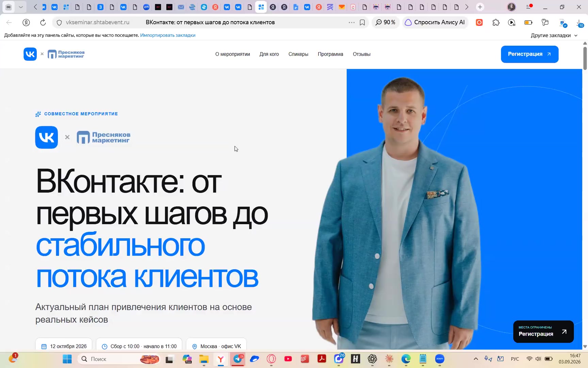Open Telegram from the taskbar
The height and width of the screenshot is (368, 588).
(x=238, y=359)
